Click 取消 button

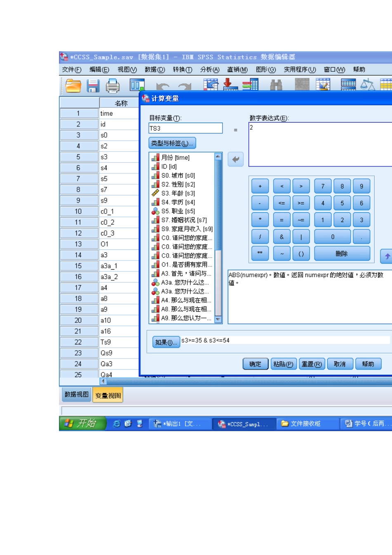click(340, 364)
